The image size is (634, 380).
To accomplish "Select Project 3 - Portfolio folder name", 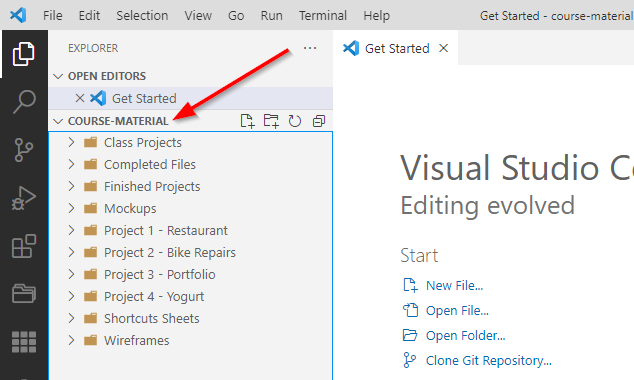I will coord(160,274).
